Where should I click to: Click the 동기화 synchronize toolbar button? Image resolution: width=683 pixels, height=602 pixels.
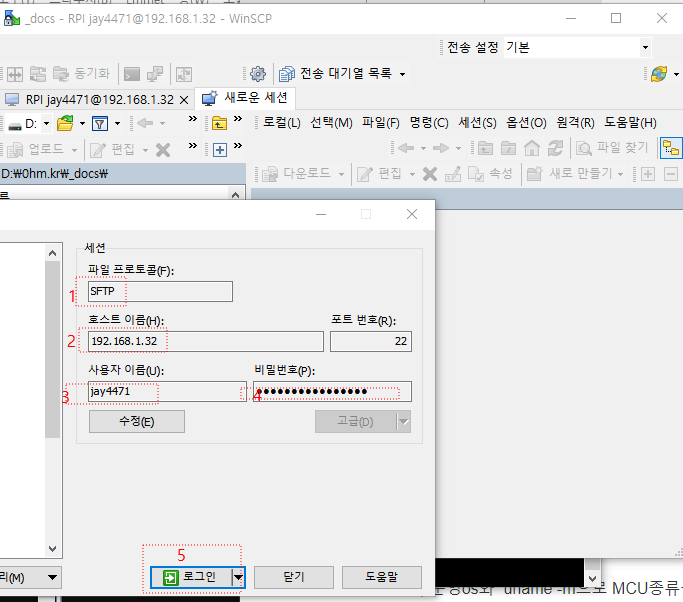click(x=81, y=74)
